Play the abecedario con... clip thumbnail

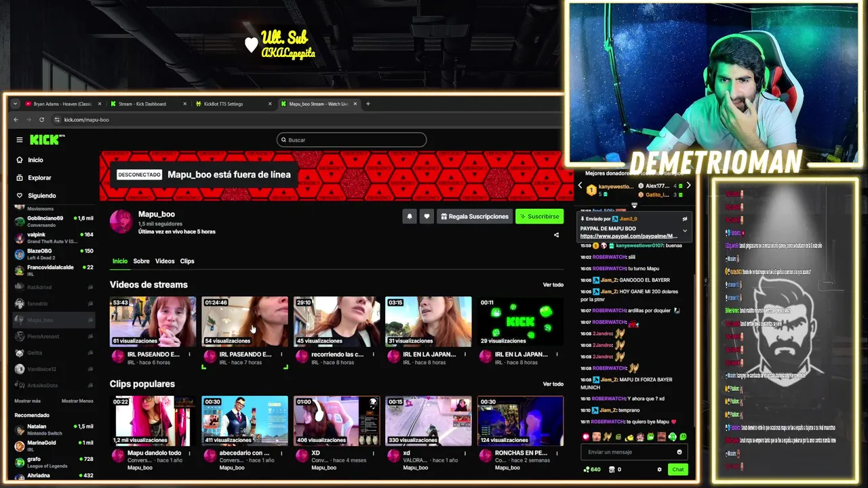[x=245, y=420]
